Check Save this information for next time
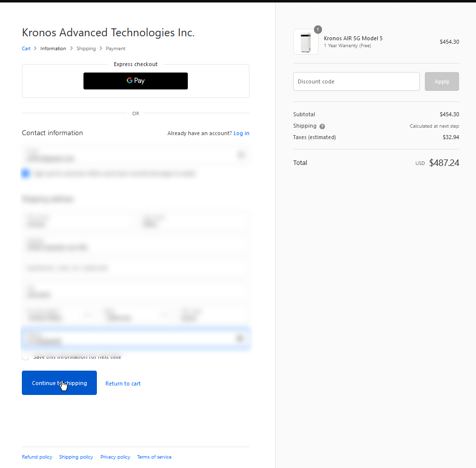 coord(25,357)
